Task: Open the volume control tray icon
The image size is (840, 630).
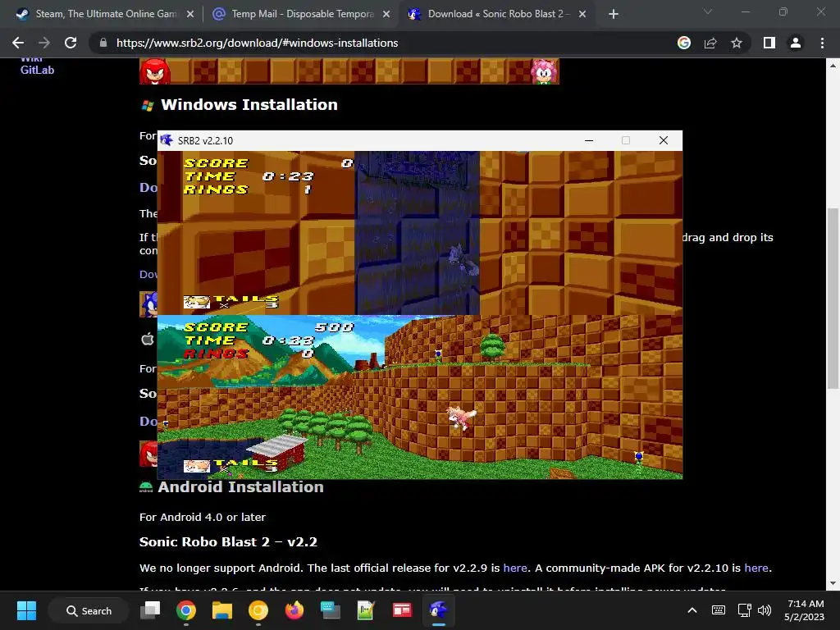Action: (x=765, y=610)
